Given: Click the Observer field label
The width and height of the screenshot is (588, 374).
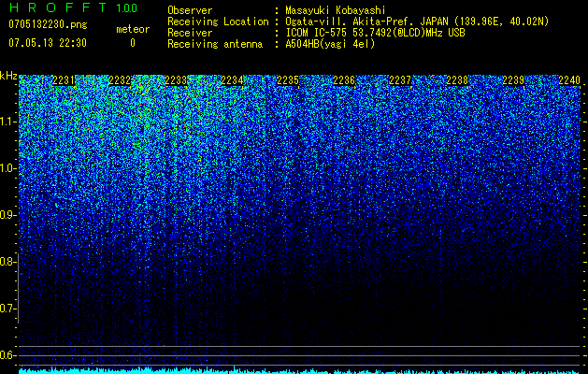Looking at the screenshot, I should click(190, 10).
